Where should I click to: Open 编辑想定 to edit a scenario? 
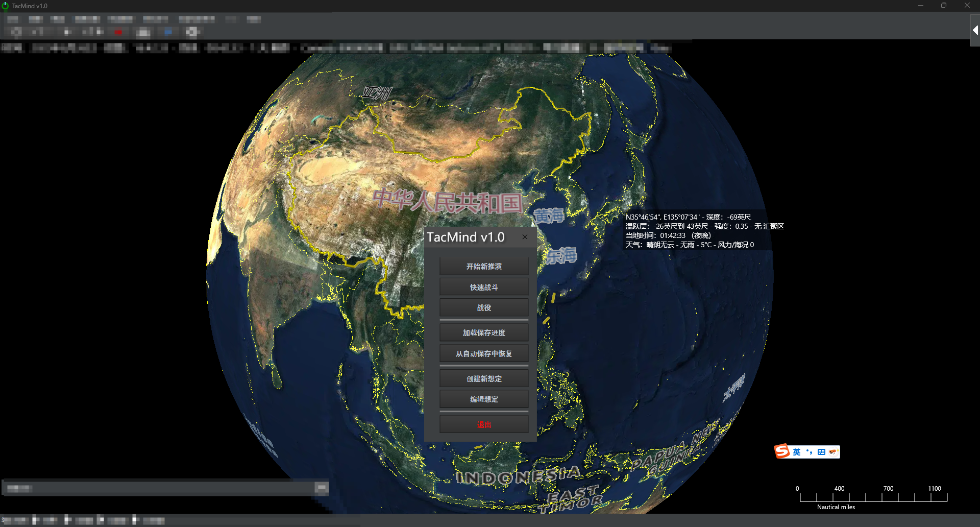(484, 399)
